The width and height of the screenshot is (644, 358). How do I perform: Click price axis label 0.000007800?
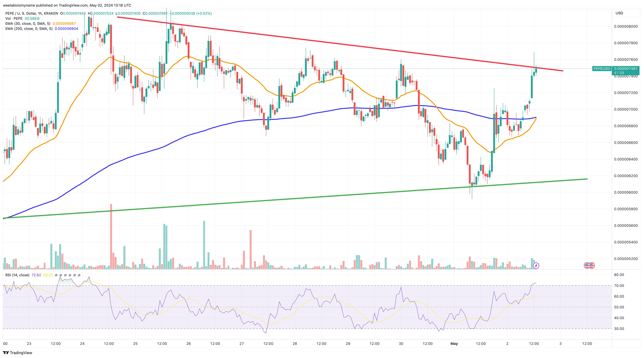pyautogui.click(x=626, y=43)
